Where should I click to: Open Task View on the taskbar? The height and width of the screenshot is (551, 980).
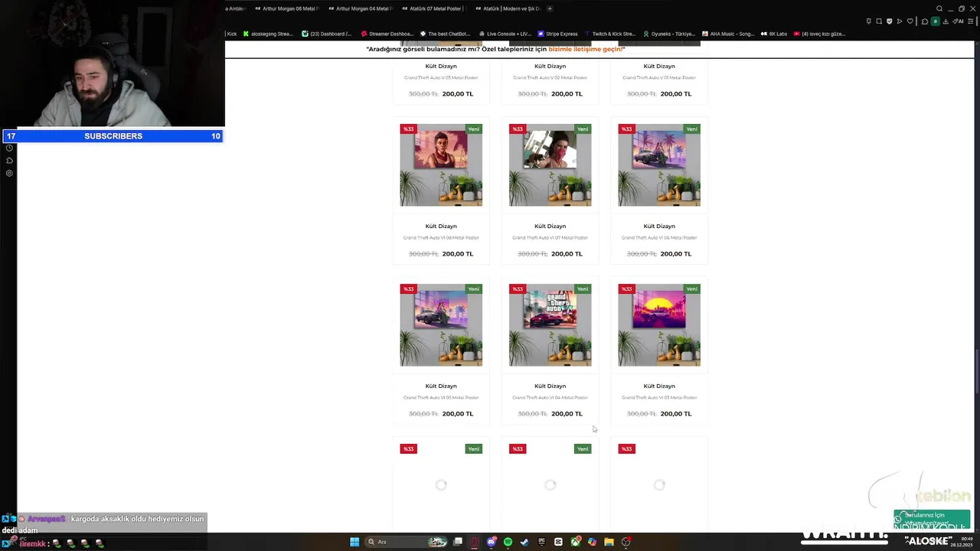coord(458,542)
